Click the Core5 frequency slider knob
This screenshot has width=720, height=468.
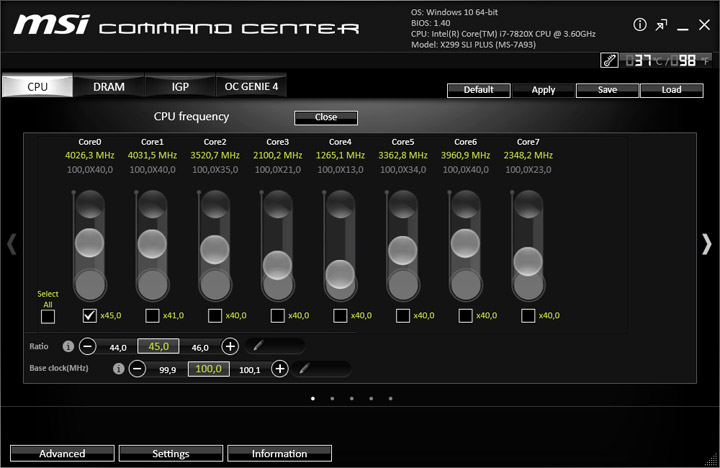(x=403, y=251)
